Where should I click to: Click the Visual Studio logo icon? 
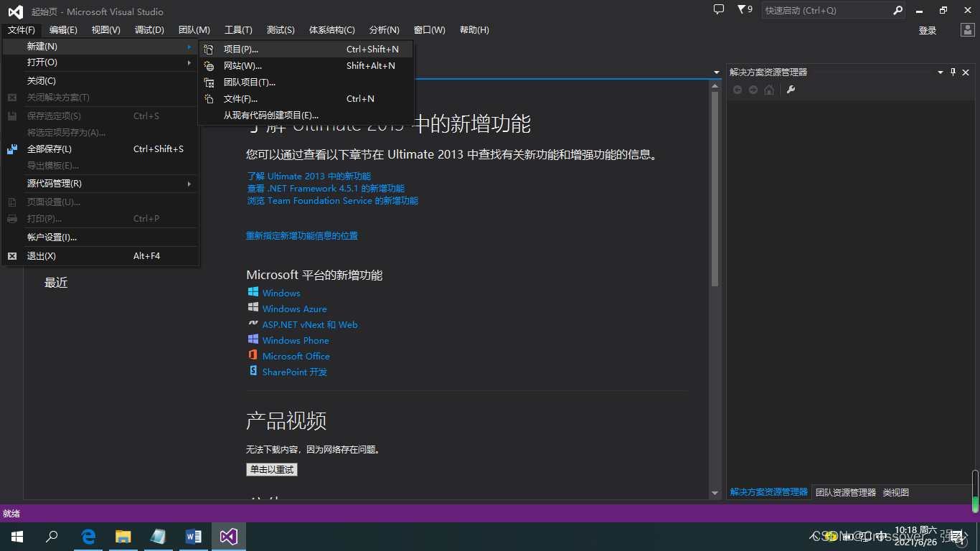(15, 11)
